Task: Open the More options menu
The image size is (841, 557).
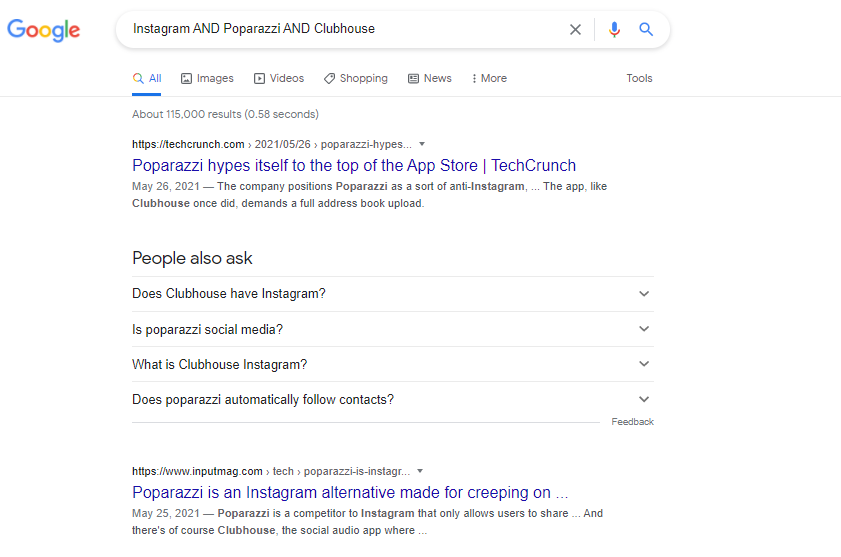Action: point(489,78)
